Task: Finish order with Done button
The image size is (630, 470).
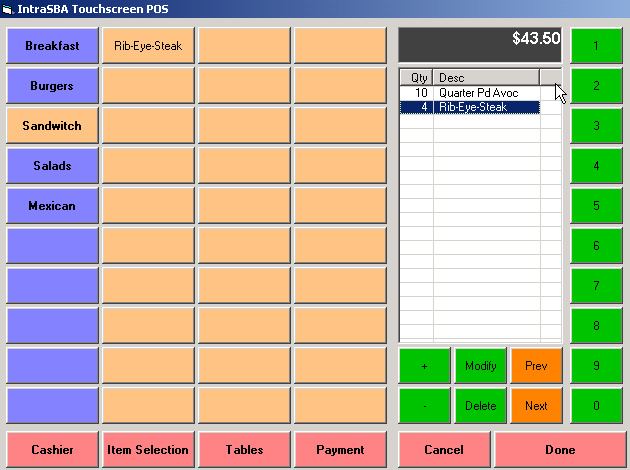Action: click(x=560, y=450)
